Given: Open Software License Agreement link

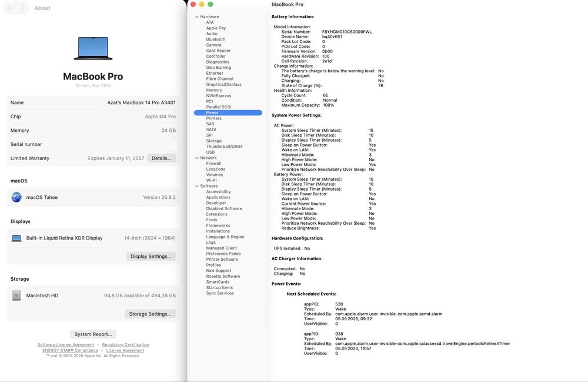Looking at the screenshot, I should tap(66, 345).
